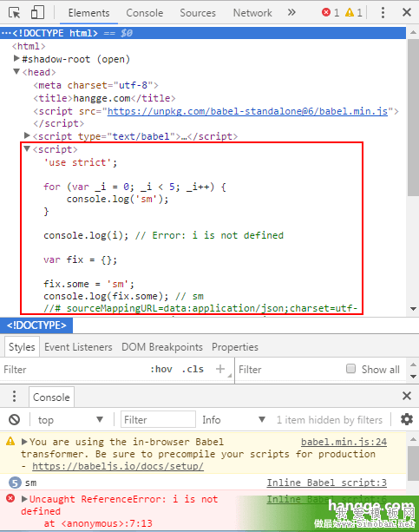Open the Inline Babel script:3 link
The width and height of the screenshot is (419, 532).
(326, 483)
